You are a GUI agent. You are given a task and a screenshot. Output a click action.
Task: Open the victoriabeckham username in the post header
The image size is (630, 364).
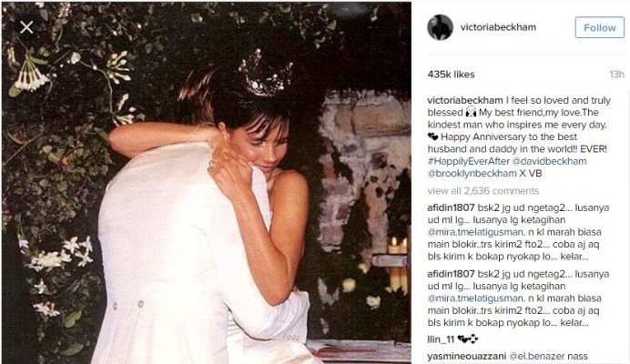(x=498, y=27)
